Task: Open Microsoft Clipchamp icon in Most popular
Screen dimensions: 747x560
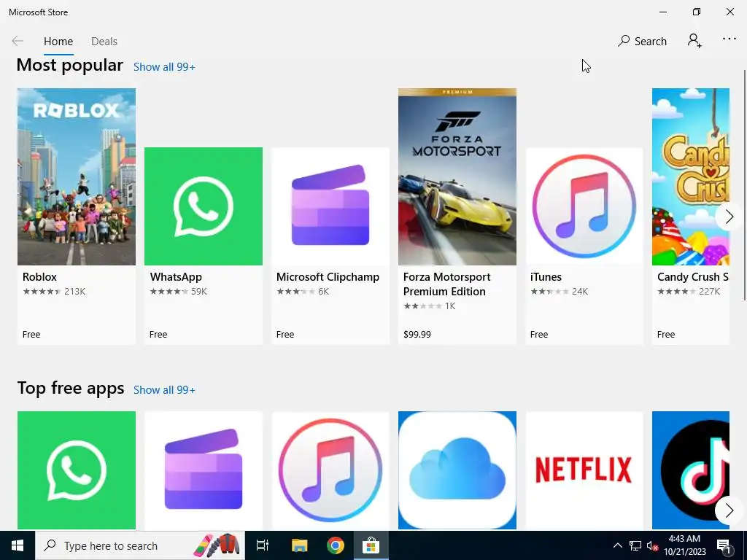Action: pos(330,206)
